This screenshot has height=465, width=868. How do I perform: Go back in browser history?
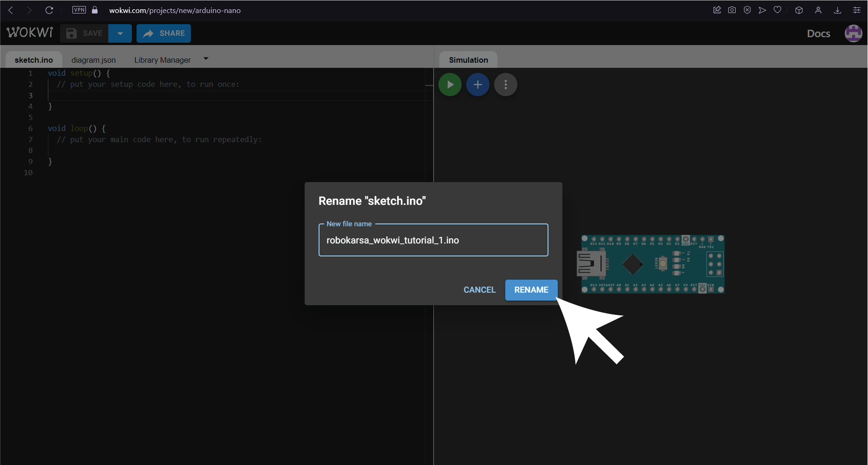[x=11, y=10]
